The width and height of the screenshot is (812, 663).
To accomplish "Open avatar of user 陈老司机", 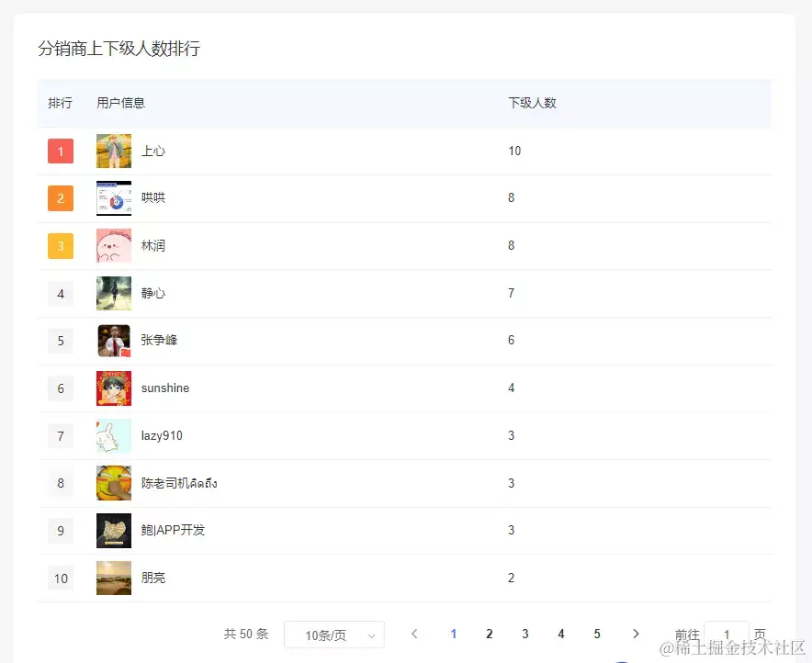I will coord(114,483).
